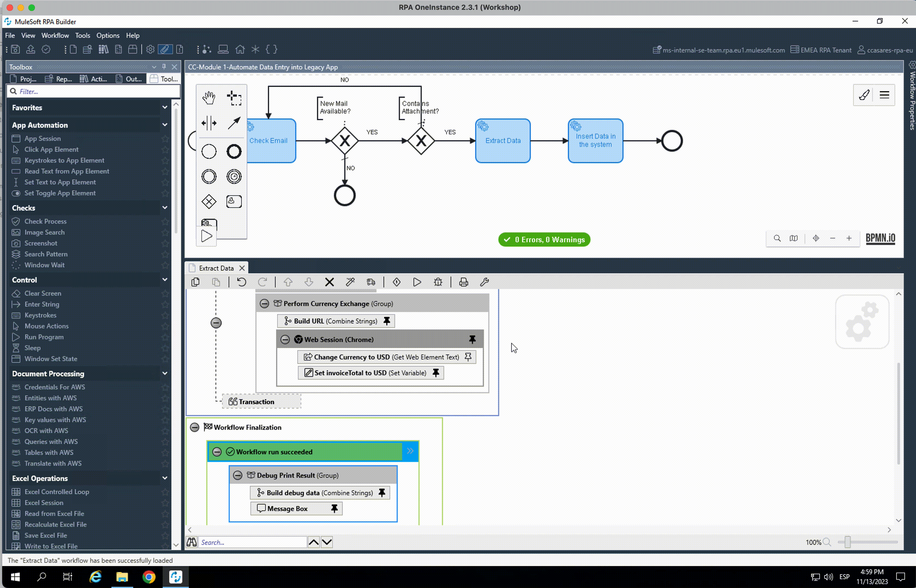Switch to the Repository toolbox tab

(59, 79)
